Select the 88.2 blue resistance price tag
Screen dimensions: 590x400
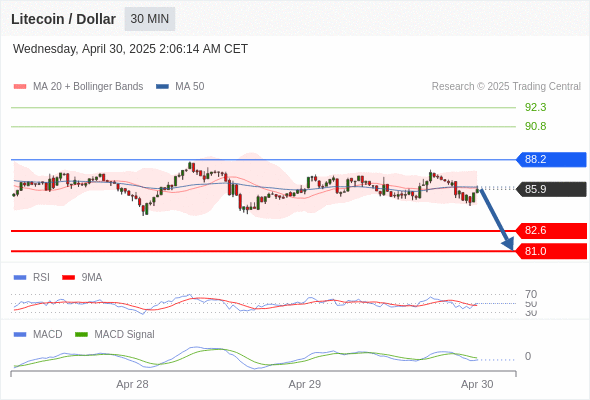click(551, 160)
